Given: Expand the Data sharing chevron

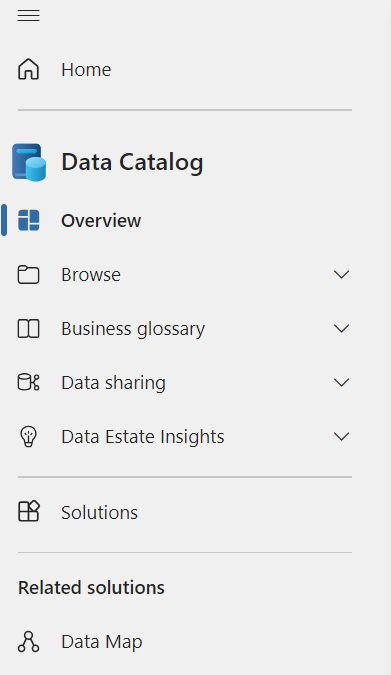Looking at the screenshot, I should [x=341, y=382].
